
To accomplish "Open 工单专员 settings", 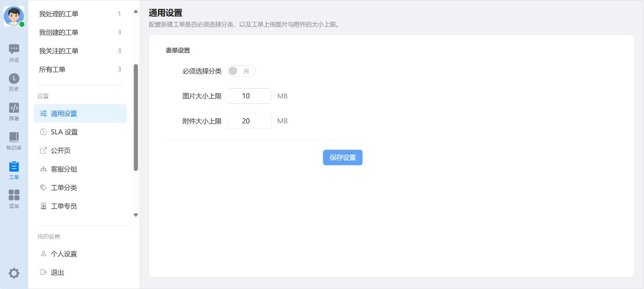I will (x=80, y=206).
